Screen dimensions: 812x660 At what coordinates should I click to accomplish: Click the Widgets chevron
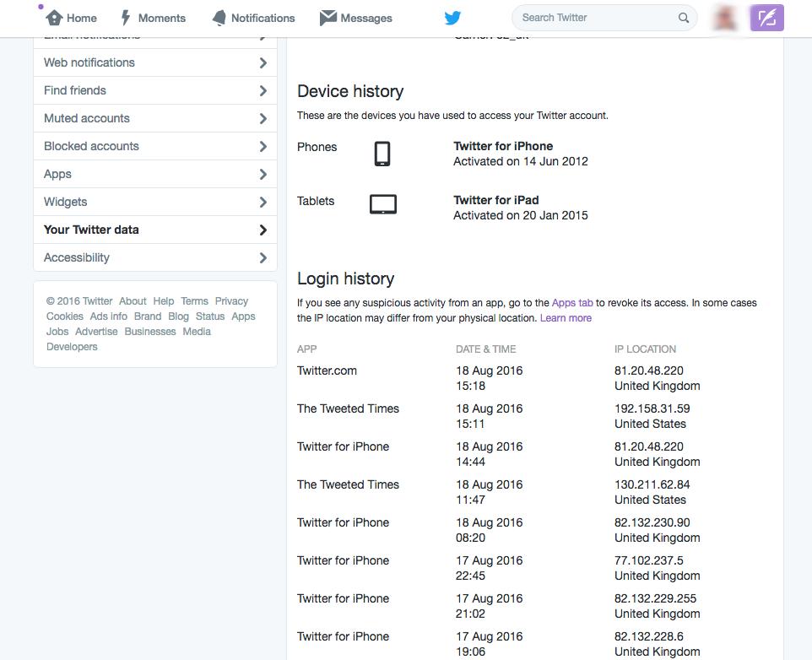[263, 203]
